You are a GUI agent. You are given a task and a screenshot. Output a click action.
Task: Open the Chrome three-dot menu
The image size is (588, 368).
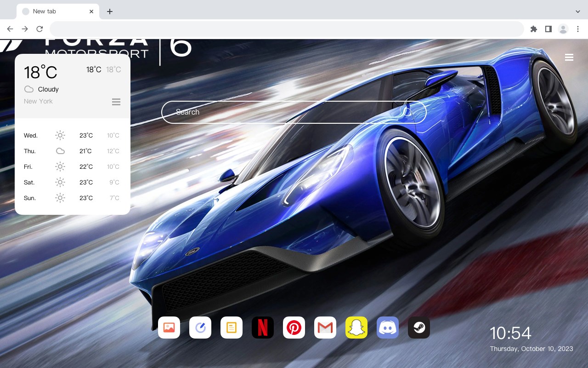coord(578,29)
